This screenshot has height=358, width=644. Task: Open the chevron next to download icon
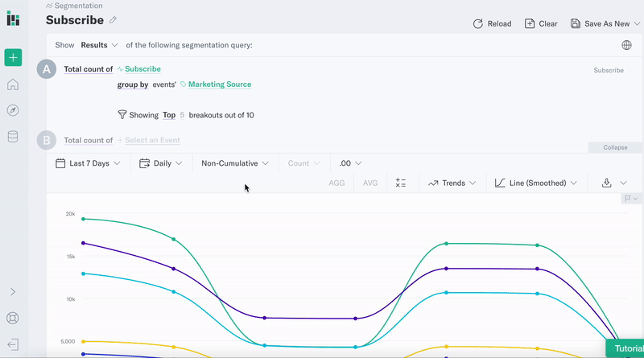coord(623,183)
